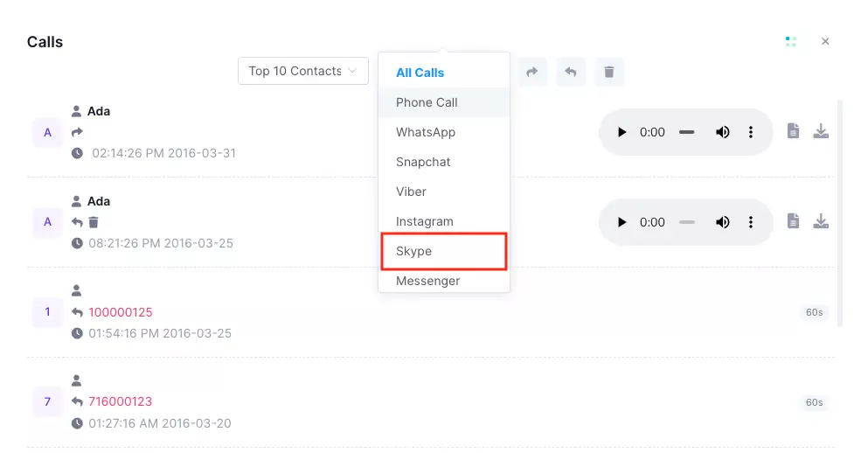
Task: Click phone number 100000125
Action: click(120, 312)
